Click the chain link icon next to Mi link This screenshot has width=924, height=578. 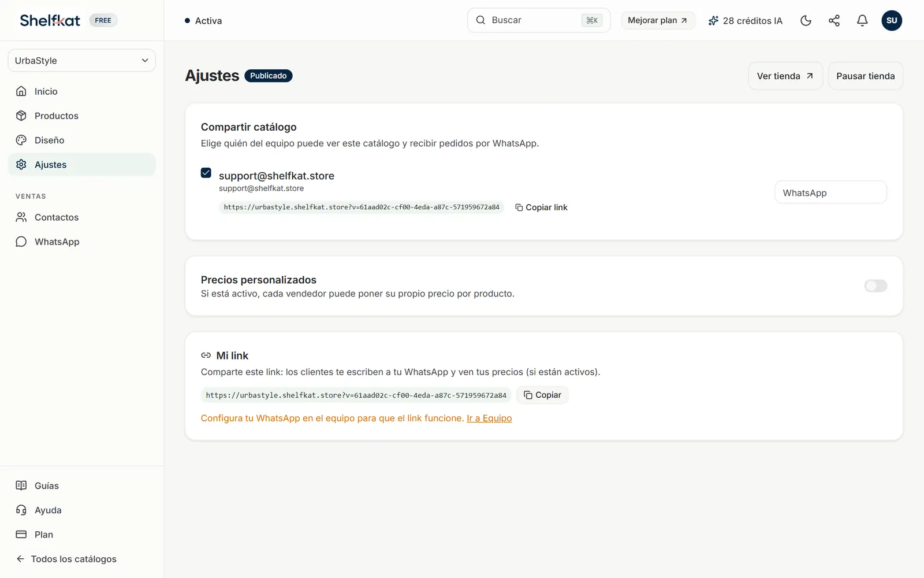coord(206,355)
